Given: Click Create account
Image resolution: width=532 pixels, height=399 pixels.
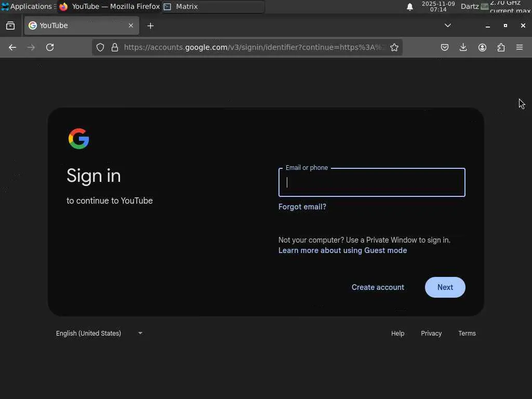Looking at the screenshot, I should pos(378,287).
